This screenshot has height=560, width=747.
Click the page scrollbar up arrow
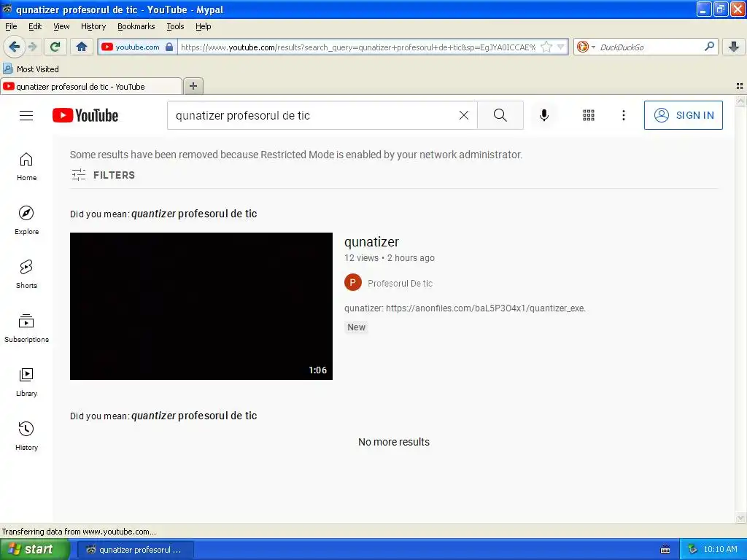point(740,101)
